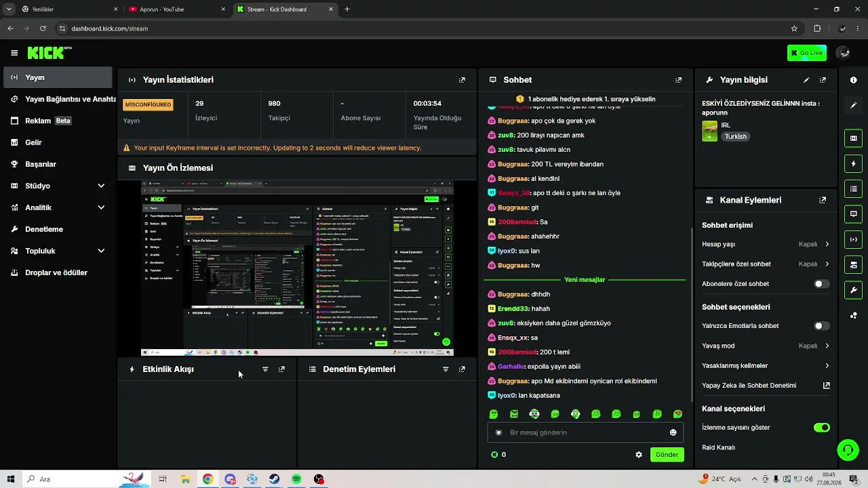Open the hamburger menu beside Kick logo
The width and height of the screenshot is (868, 488).
tap(14, 53)
